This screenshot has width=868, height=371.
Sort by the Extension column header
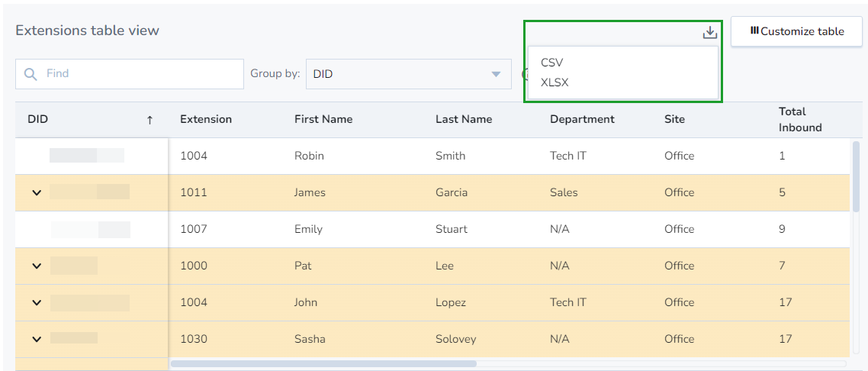click(206, 119)
